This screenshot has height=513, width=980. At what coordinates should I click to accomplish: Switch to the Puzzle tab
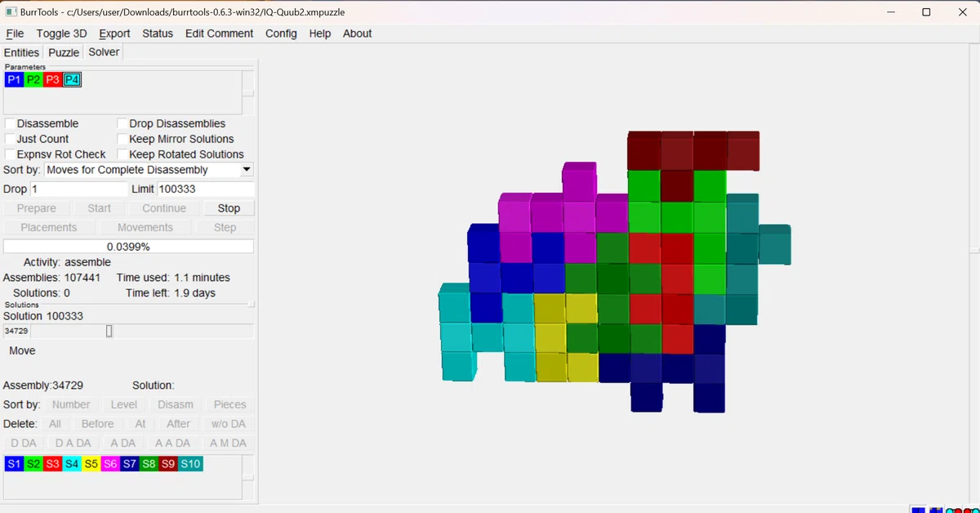[x=64, y=52]
